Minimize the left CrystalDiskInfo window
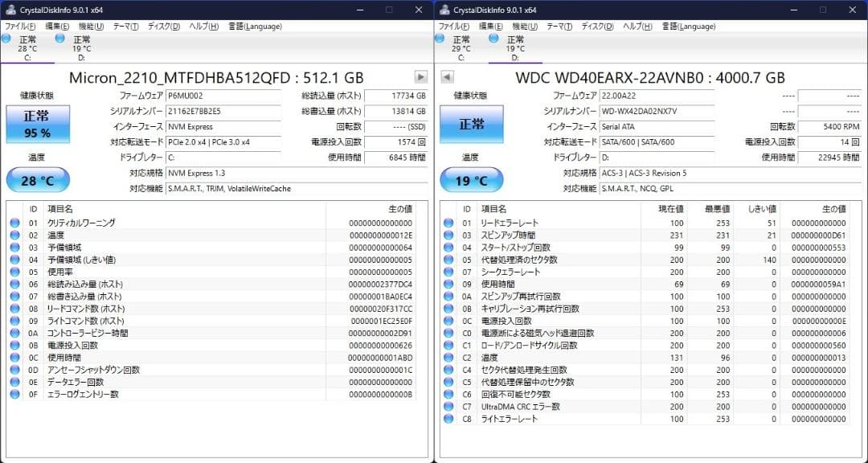 click(x=359, y=10)
